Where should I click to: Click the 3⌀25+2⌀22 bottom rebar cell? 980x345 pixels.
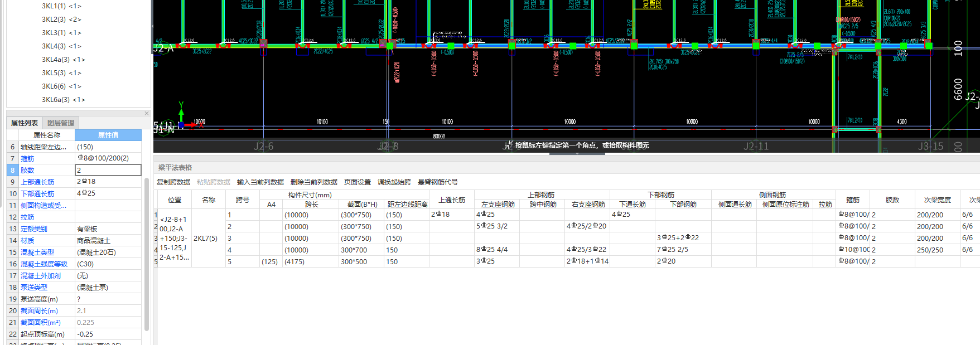(683, 238)
